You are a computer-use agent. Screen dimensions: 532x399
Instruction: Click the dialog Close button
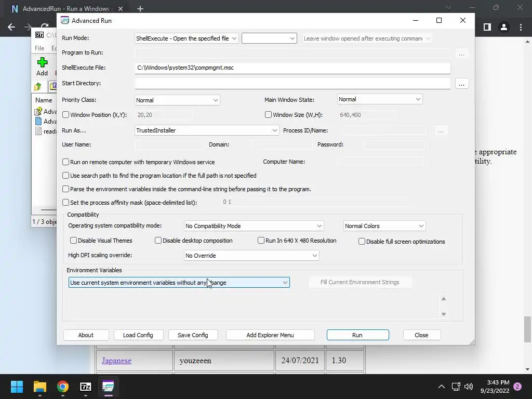[x=422, y=335]
